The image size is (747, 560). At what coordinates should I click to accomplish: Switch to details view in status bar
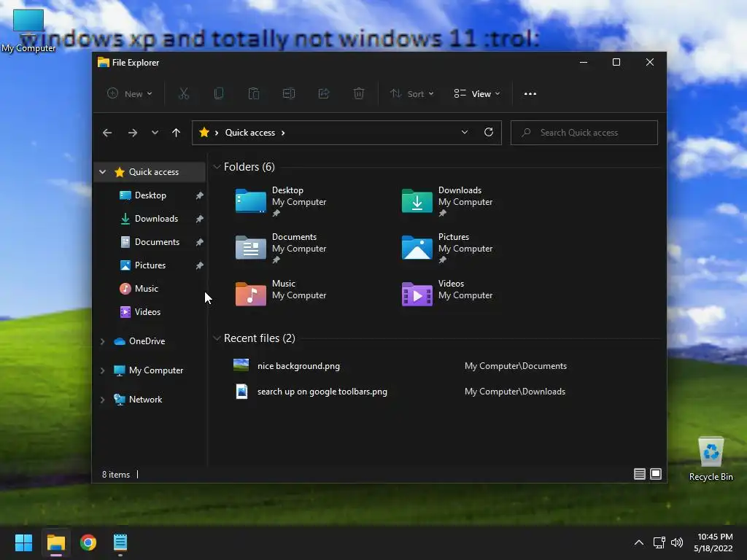[x=640, y=474]
